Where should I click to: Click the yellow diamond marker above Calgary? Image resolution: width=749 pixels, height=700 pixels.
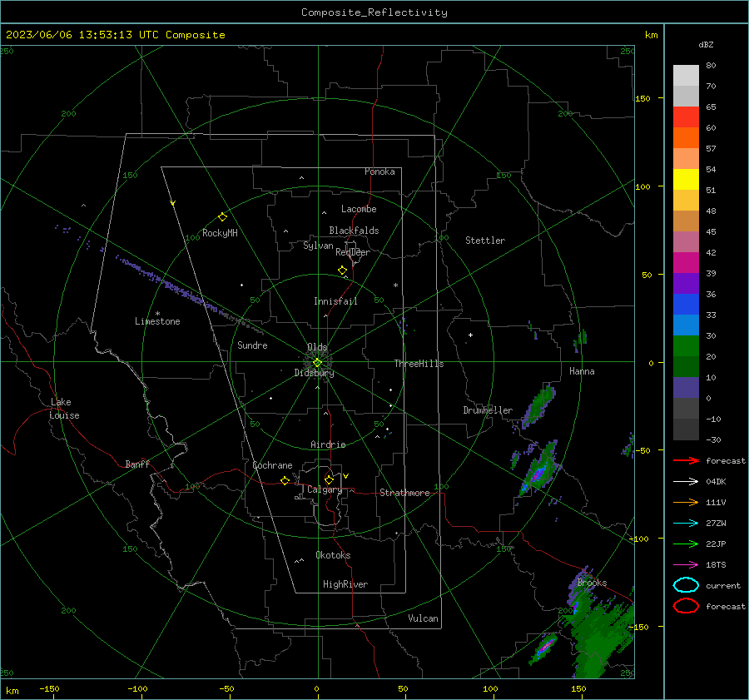(329, 479)
